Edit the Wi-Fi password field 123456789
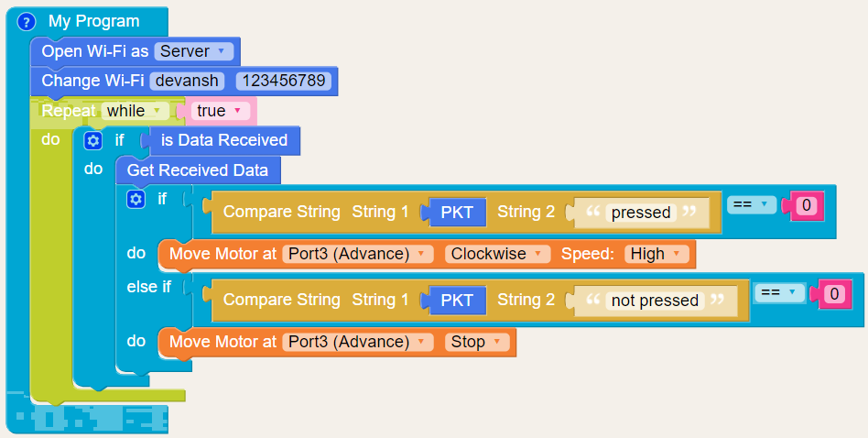Image resolution: width=868 pixels, height=438 pixels. click(284, 81)
